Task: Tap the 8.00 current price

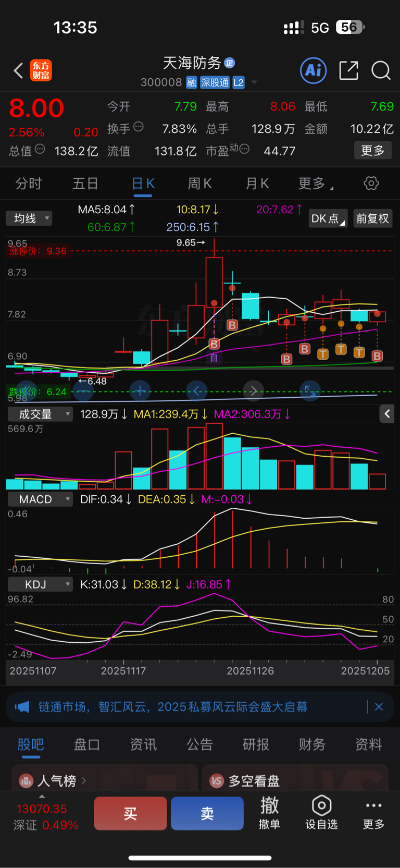Action: 36,108
